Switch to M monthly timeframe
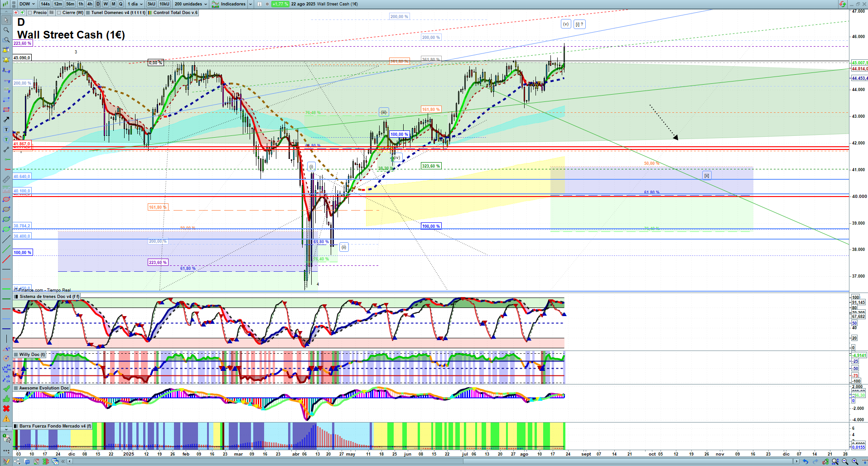The width and height of the screenshot is (868, 466). tap(113, 4)
